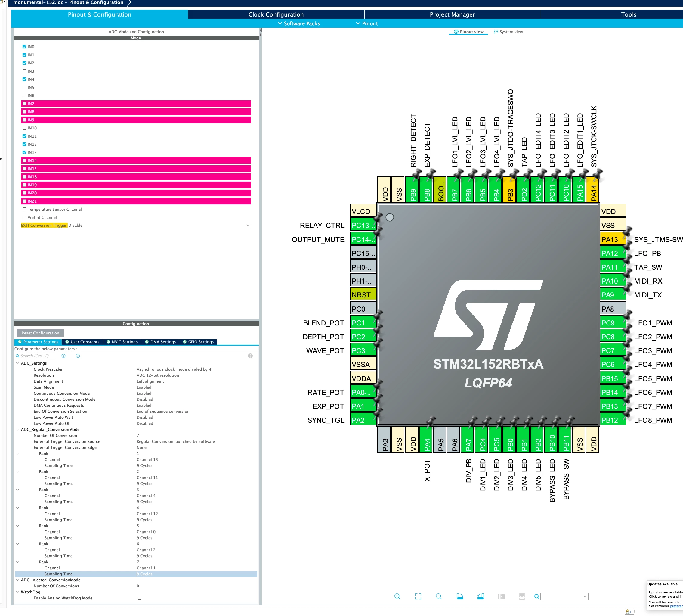Click the pin search magnifier icon
The width and height of the screenshot is (683, 616).
[x=536, y=596]
